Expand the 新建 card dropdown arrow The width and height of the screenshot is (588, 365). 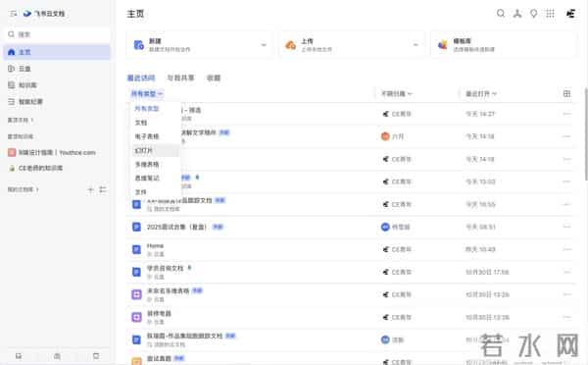click(x=264, y=45)
